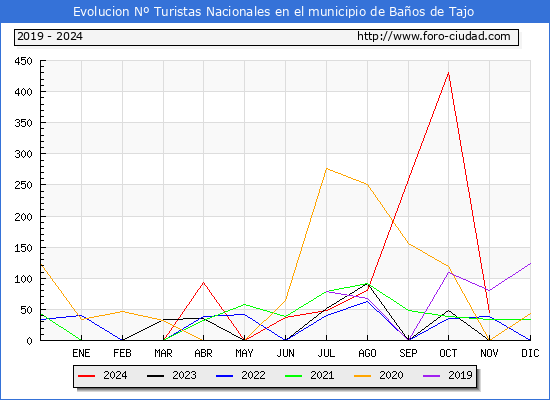Click the blue 2022 legend swatch
The image size is (550, 400).
click(224, 376)
